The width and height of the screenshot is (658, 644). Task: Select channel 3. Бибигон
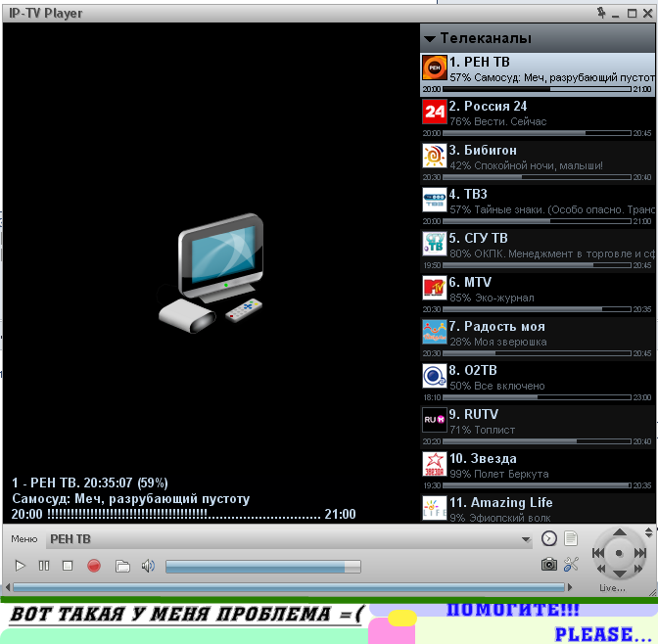[x=538, y=161]
